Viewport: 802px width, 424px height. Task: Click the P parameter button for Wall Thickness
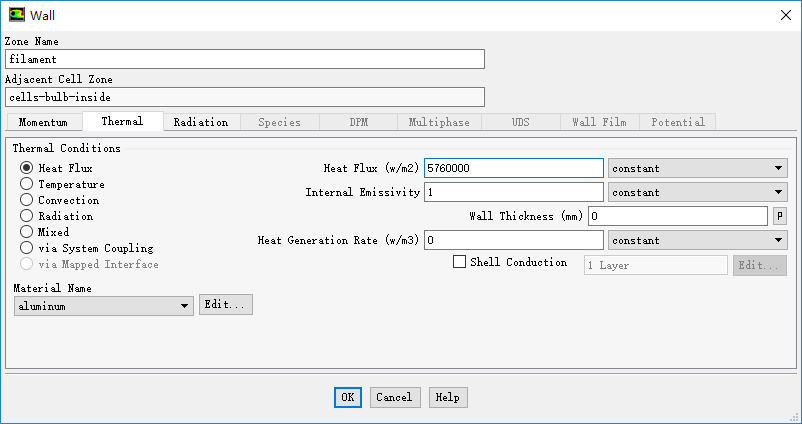779,216
